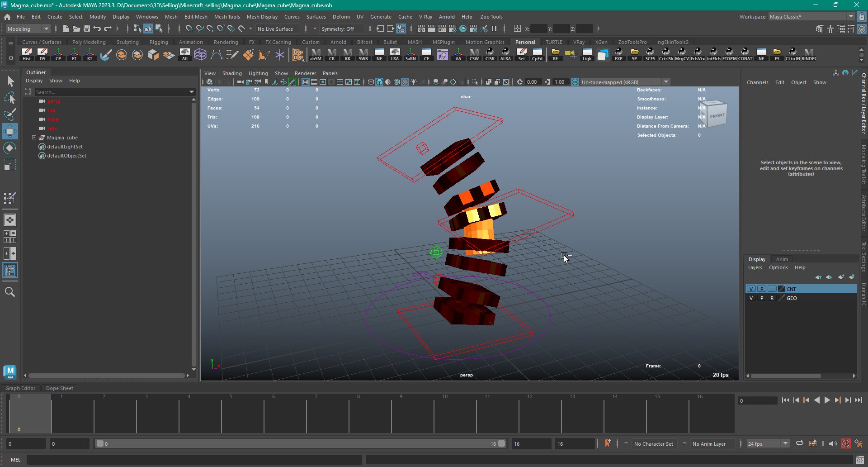Screen dimensions: 868x467
Task: Open the Dope Sheet button
Action: (59, 388)
